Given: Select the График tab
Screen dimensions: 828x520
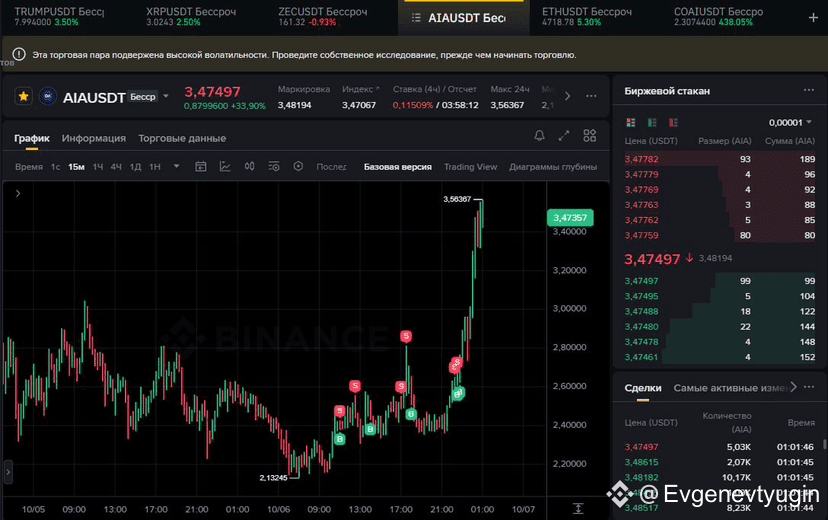Looking at the screenshot, I should point(32,138).
